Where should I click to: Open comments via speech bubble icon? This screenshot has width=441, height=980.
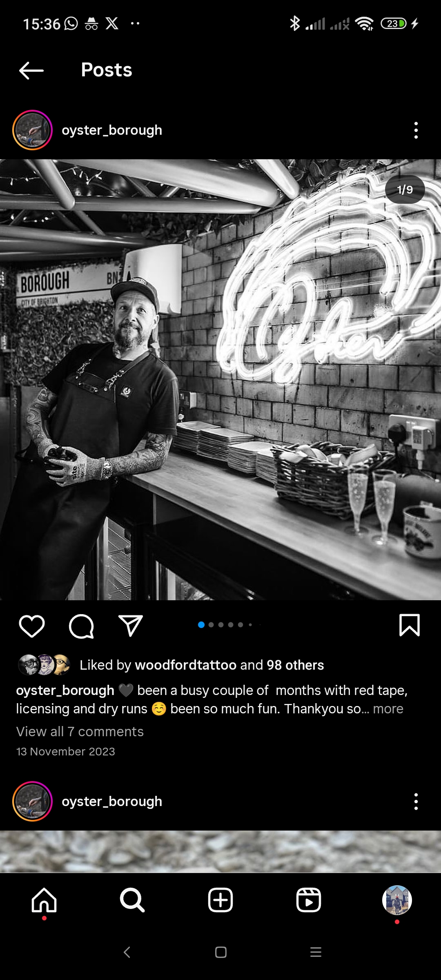[x=81, y=626]
